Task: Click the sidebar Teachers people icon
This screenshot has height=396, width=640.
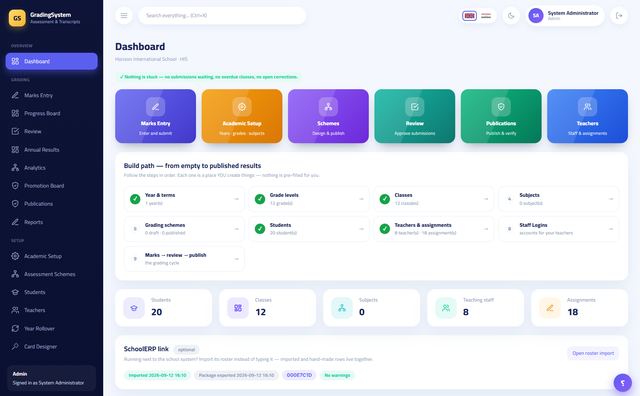Action: 15,310
